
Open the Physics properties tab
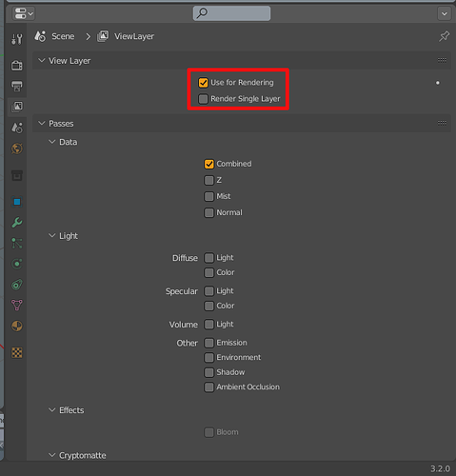click(17, 264)
